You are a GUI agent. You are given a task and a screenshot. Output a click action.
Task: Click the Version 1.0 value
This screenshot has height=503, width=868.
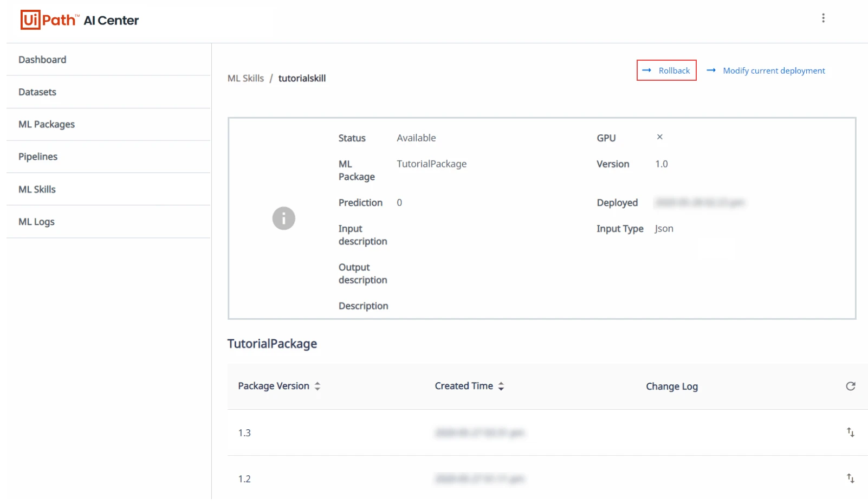pos(662,164)
